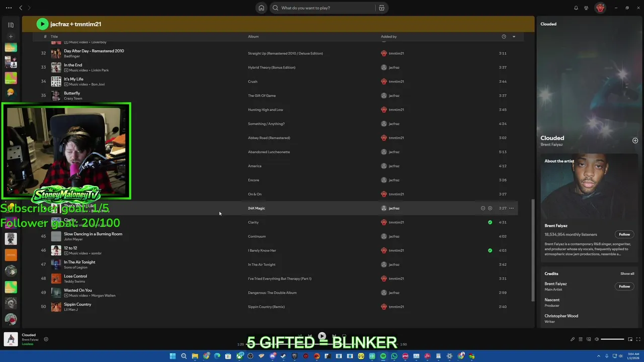This screenshot has height=362, width=644.
Task: Go forward with the right arrow
Action: (29, 8)
